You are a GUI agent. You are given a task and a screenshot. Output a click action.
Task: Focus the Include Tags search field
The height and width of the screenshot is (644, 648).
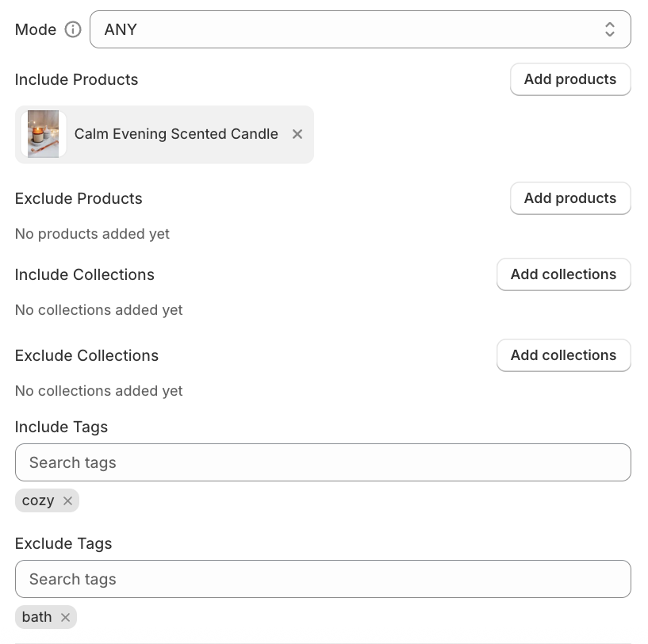pyautogui.click(x=323, y=462)
